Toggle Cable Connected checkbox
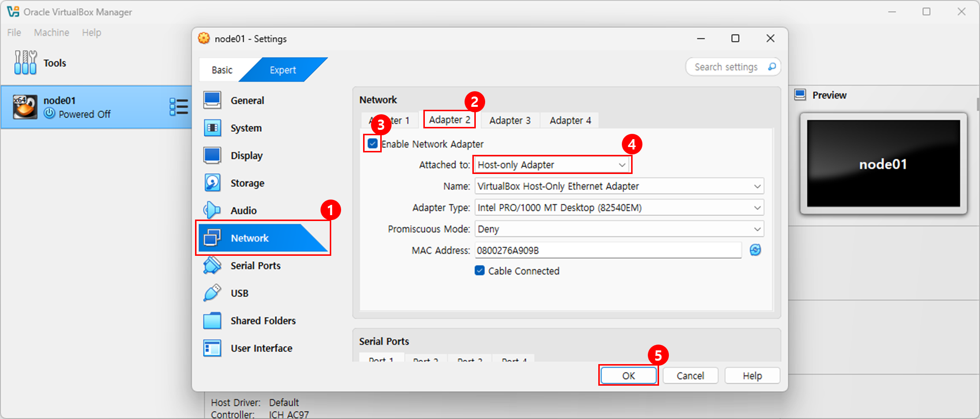The image size is (980, 419). tap(480, 271)
